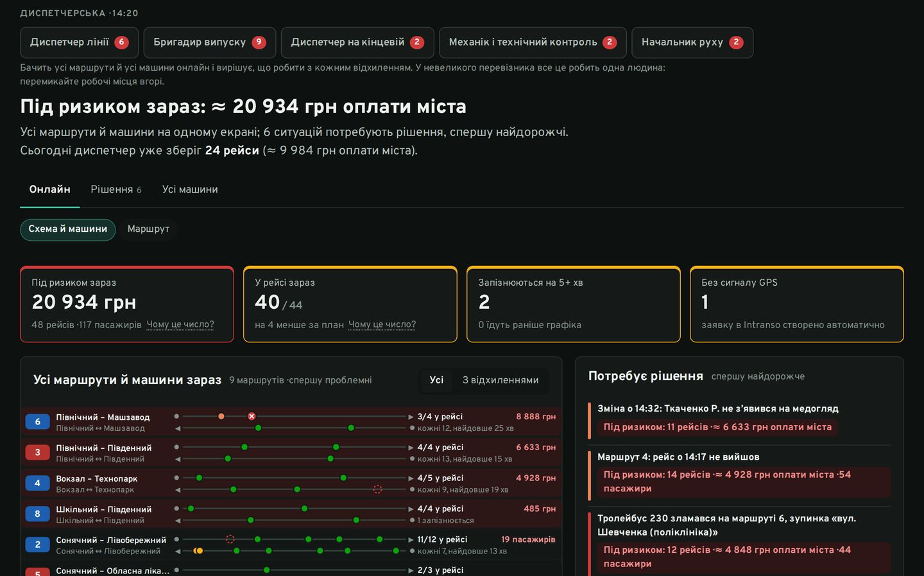
Task: Click the "6 633 грн" amount on route 3
Action: click(x=536, y=448)
